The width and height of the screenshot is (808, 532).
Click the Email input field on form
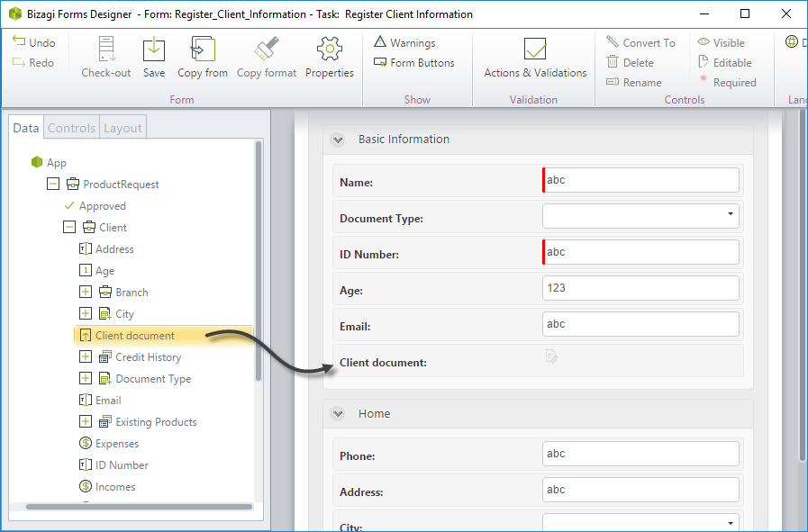pos(640,324)
